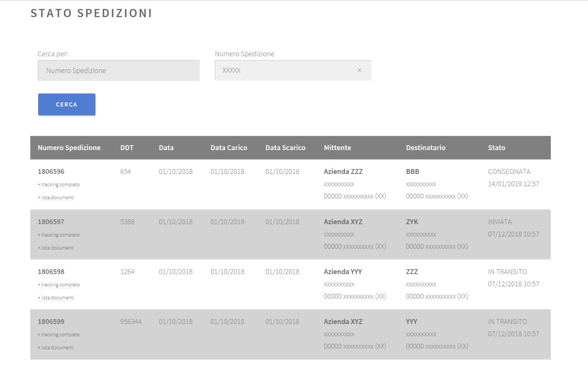Click the STATO SPEDIZIONI page heading

click(91, 13)
